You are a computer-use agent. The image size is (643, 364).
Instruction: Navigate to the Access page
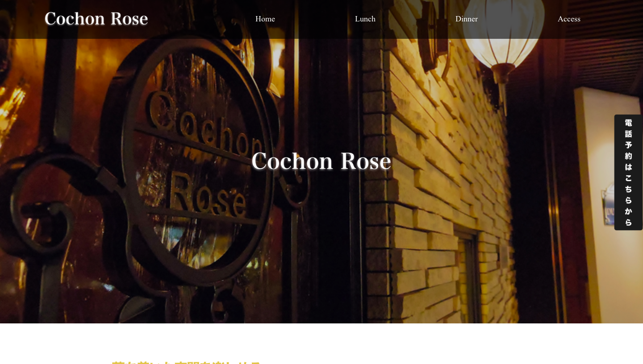[569, 19]
